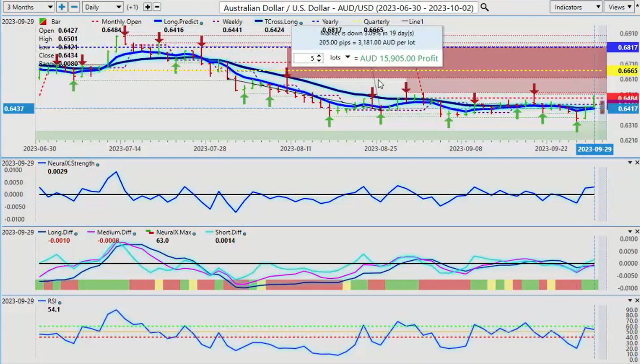Open the Daily interval dropdown

click(103, 7)
